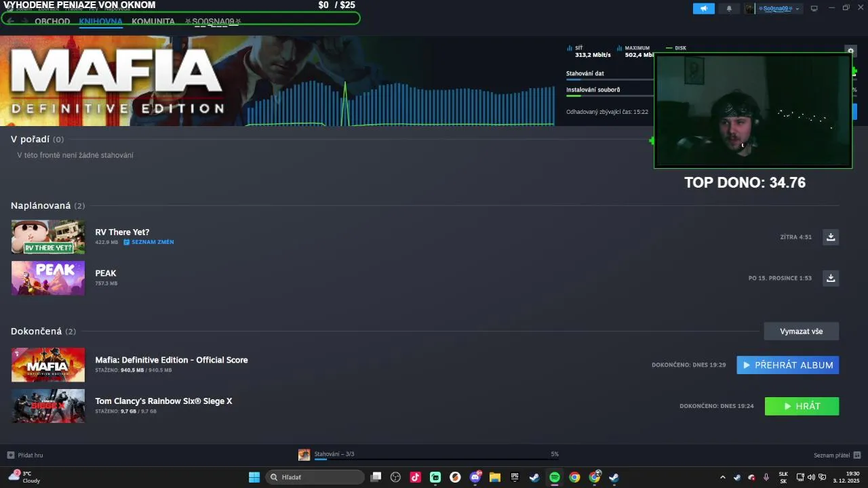Viewport: 868px width, 488px height.
Task: Open the friends list chat icon
Action: click(x=857, y=455)
